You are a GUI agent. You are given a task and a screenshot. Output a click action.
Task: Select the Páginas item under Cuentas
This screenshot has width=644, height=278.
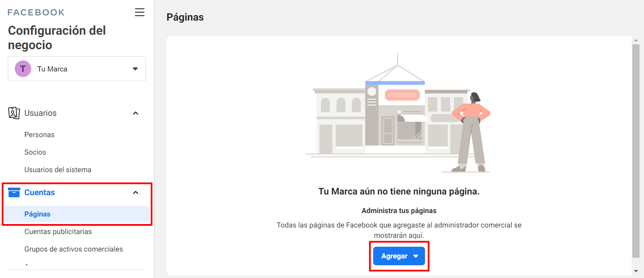pyautogui.click(x=77, y=214)
